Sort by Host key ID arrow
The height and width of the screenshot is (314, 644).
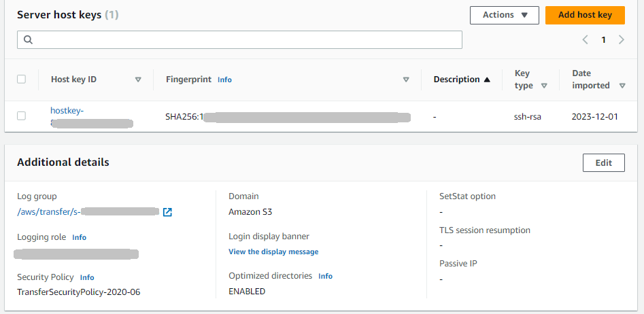(138, 80)
